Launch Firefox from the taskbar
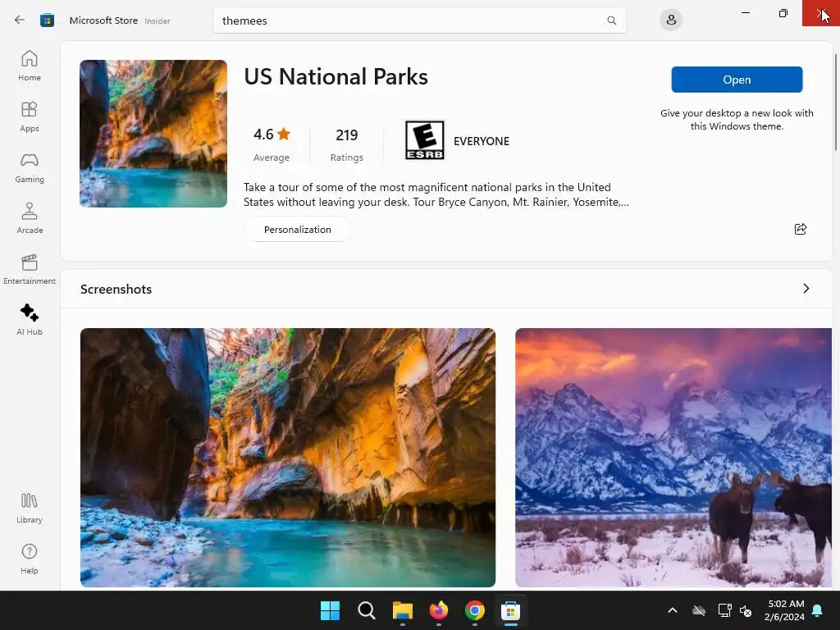The image size is (840, 630). click(439, 610)
